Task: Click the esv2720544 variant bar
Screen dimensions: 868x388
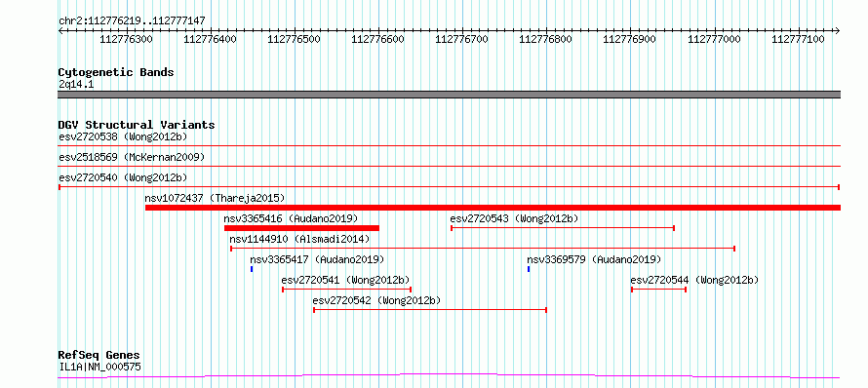Action: [x=658, y=290]
